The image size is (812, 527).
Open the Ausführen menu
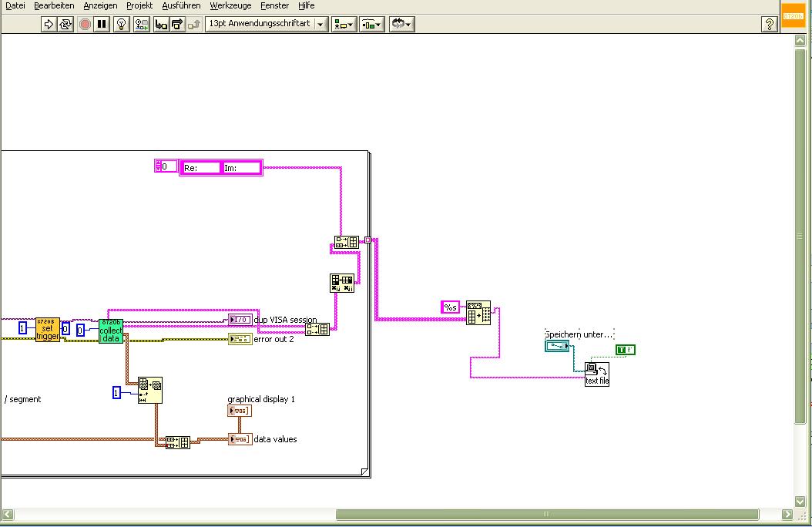[181, 5]
